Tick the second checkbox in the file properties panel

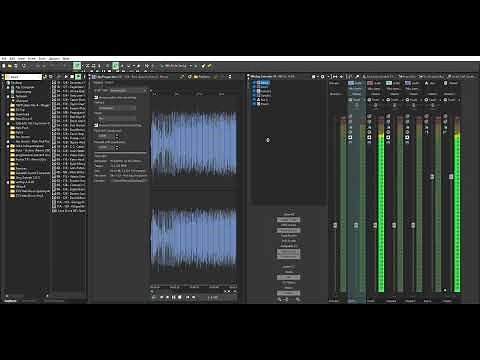[x=96, y=125]
